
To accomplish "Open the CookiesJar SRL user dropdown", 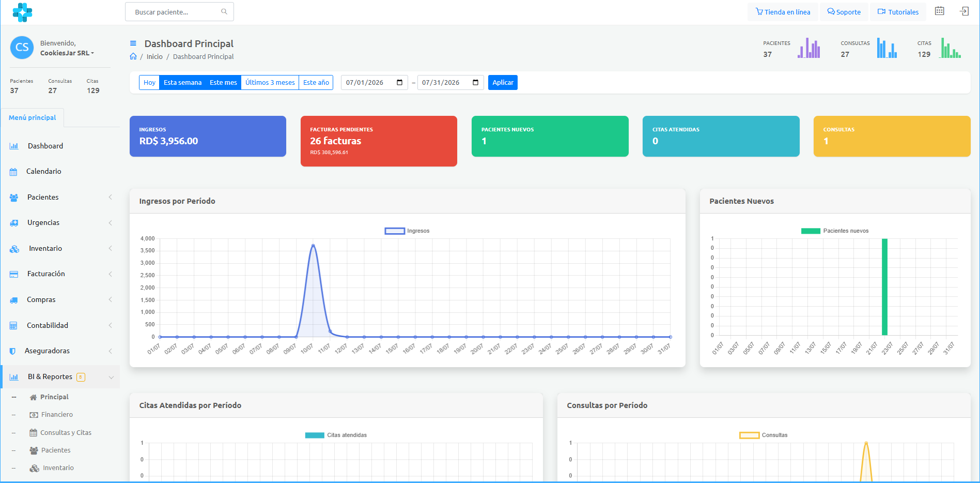I will tap(67, 53).
